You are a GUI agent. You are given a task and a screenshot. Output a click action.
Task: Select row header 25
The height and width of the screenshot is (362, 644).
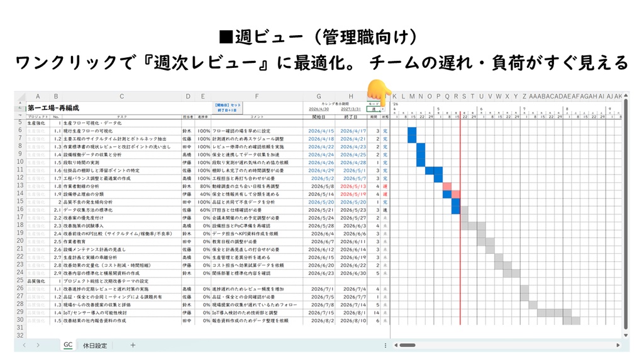(19, 281)
